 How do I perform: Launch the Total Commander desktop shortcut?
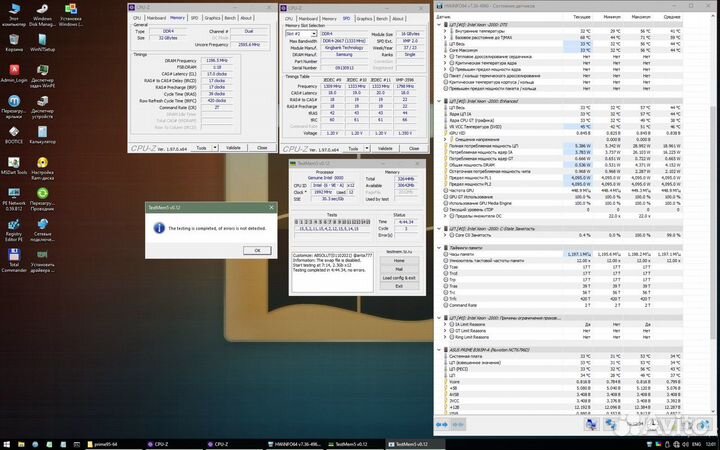[14, 260]
